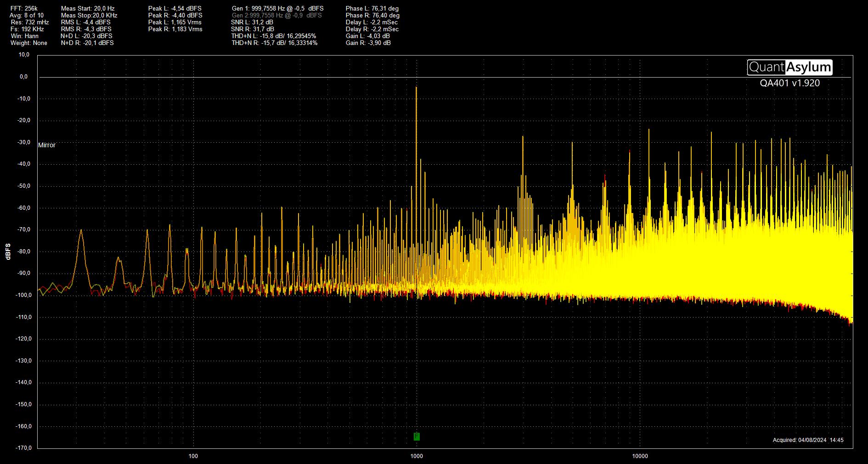Click the 'Meas Start: 20,0 Hz' text
Image resolution: width=868 pixels, height=464 pixels.
(88, 8)
